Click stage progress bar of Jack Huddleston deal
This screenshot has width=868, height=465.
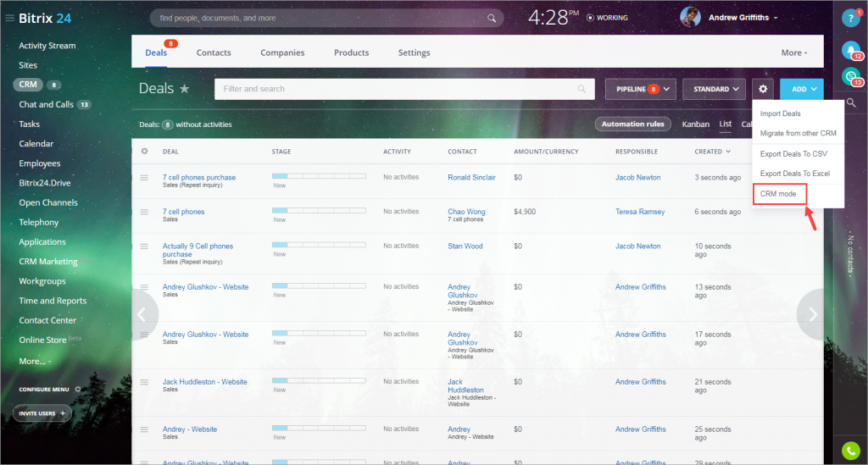pyautogui.click(x=319, y=380)
